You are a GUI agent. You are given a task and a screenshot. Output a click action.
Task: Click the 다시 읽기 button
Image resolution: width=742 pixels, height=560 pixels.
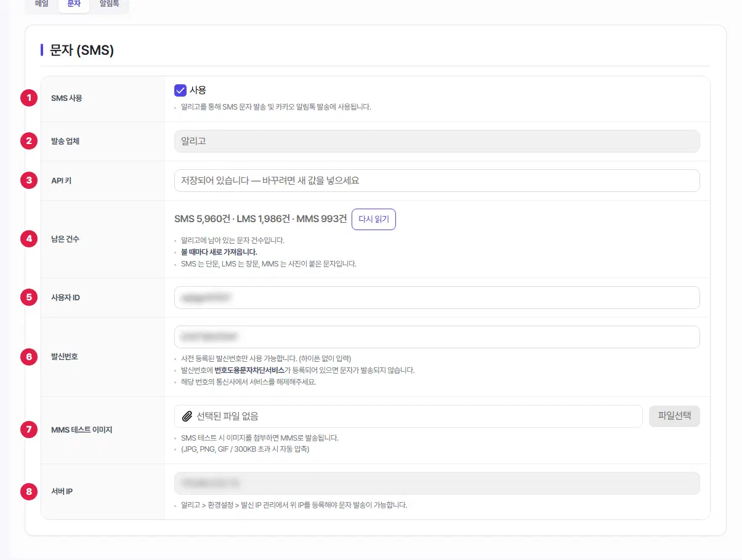374,219
